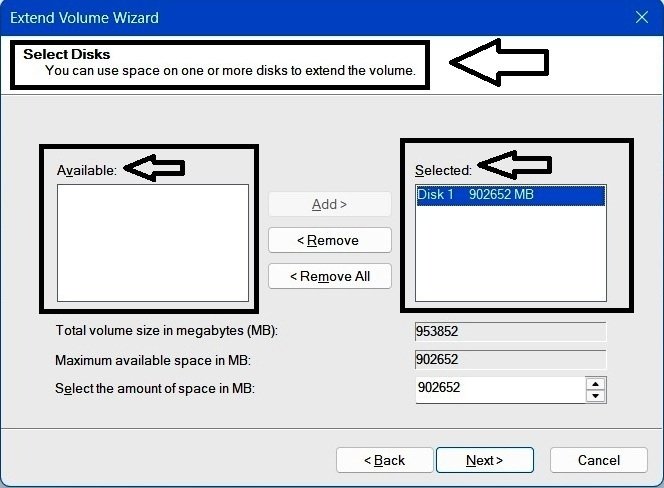
Task: Close the wizard with the X button
Action: pyautogui.click(x=642, y=17)
